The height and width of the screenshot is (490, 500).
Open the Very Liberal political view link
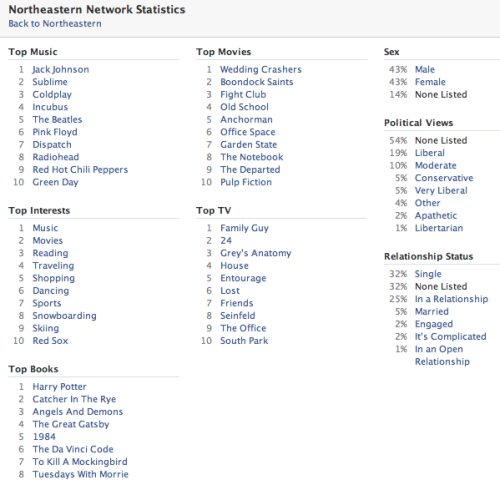(441, 191)
